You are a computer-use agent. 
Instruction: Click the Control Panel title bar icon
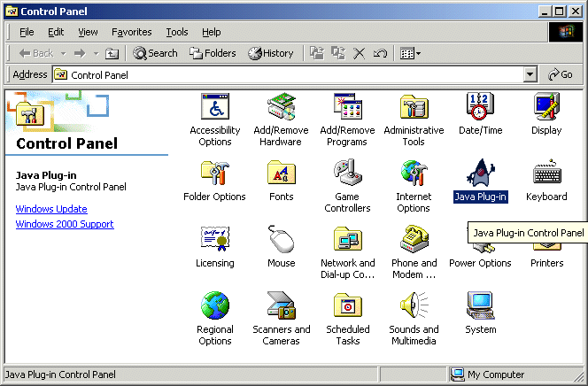point(12,12)
